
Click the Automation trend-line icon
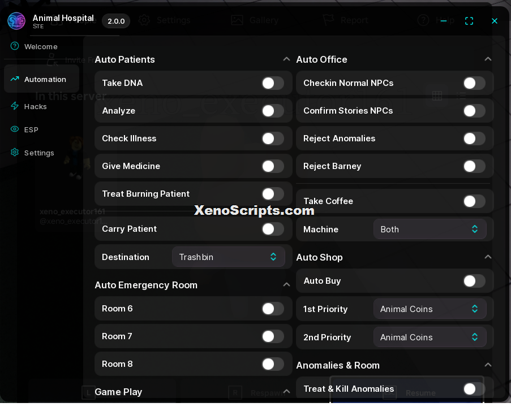(x=15, y=79)
